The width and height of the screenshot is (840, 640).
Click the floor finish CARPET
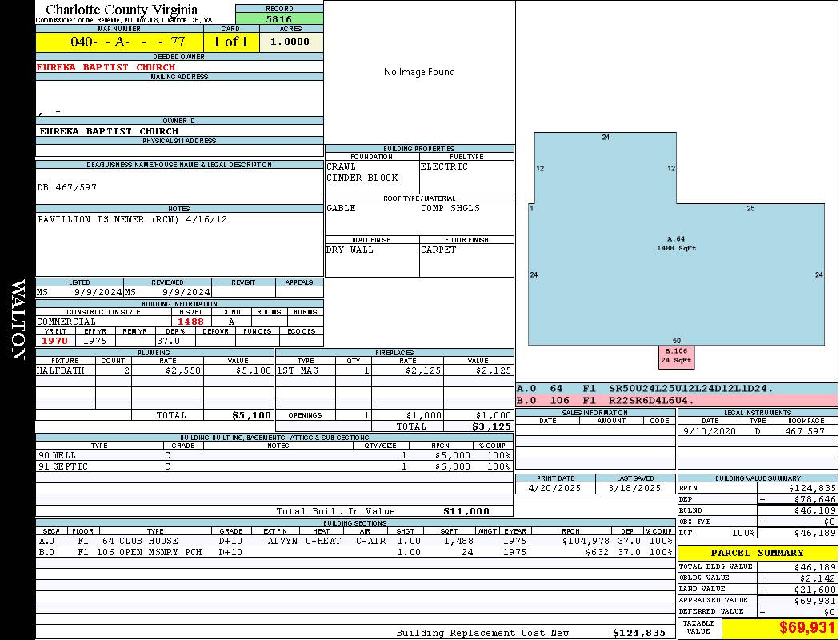click(438, 250)
